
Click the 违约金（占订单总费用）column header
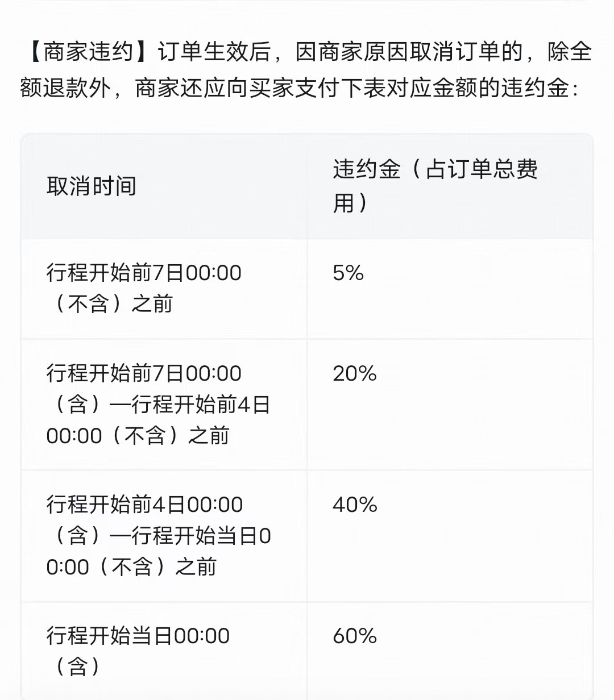435,185
